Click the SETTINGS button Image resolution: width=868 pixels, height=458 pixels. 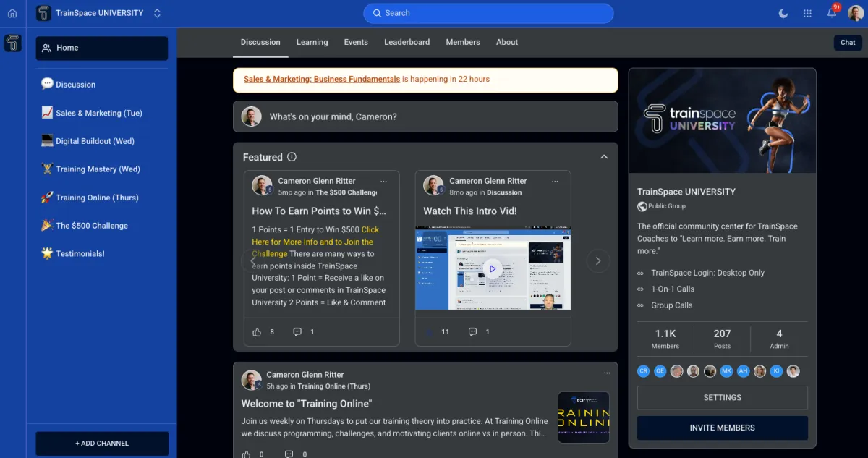[722, 397]
